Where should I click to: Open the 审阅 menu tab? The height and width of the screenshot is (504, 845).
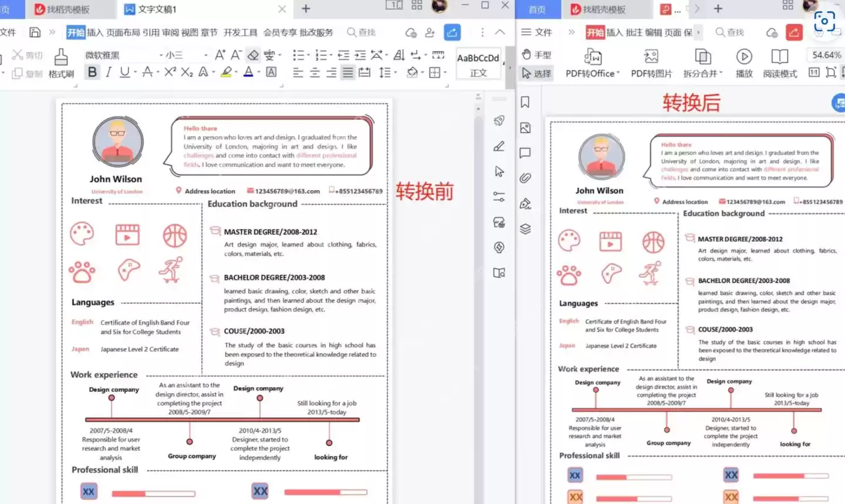170,32
